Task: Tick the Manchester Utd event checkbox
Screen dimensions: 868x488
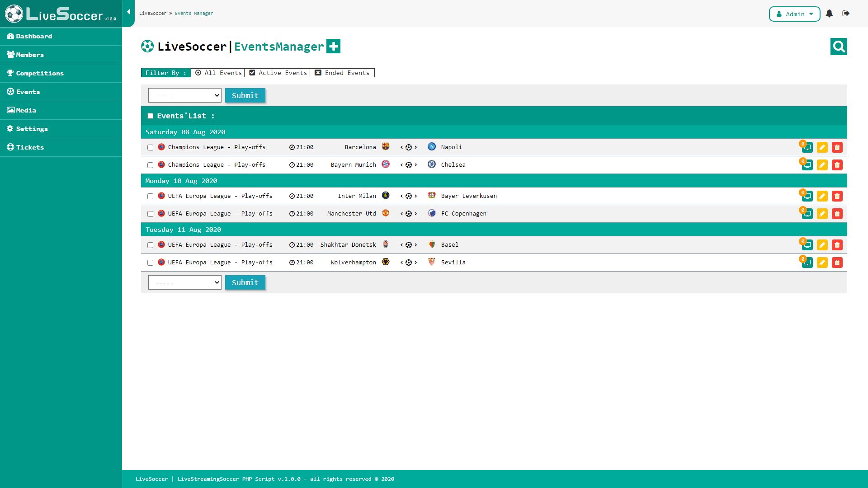Action: pyautogui.click(x=150, y=214)
